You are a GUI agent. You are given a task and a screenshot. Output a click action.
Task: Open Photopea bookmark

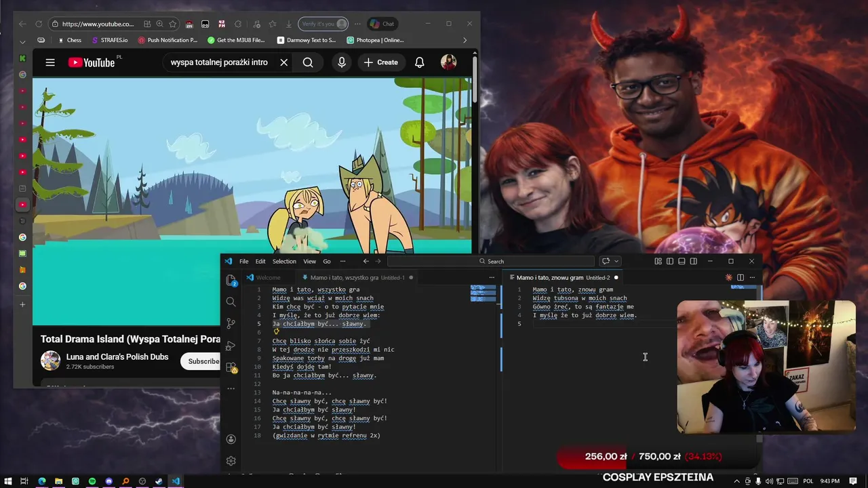[x=375, y=40]
